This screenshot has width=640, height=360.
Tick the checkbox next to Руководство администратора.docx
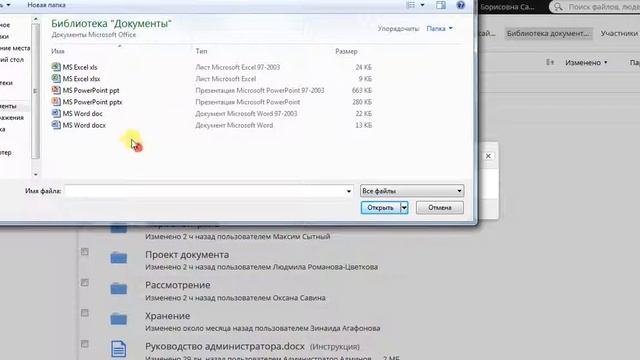(84, 344)
